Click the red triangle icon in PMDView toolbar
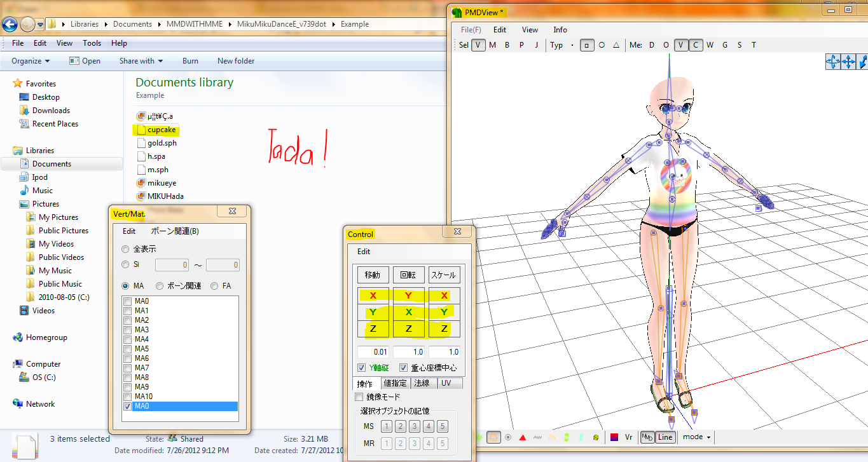The height and width of the screenshot is (462, 868). point(522,437)
